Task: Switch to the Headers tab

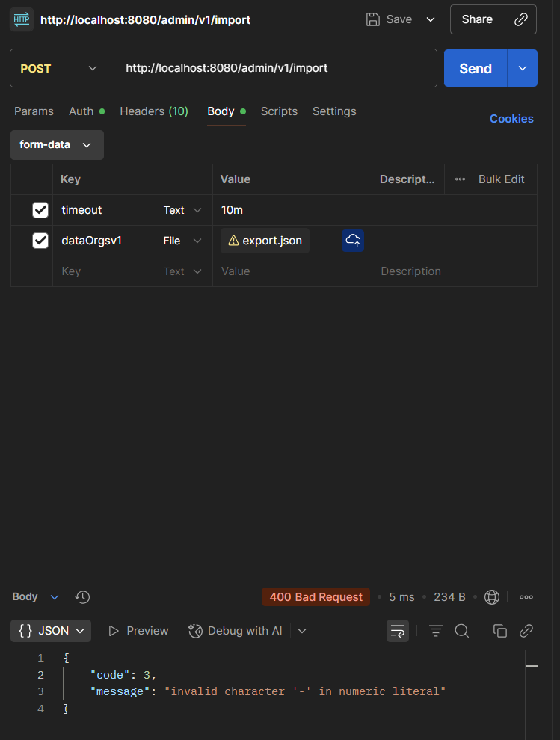Action: coord(154,111)
